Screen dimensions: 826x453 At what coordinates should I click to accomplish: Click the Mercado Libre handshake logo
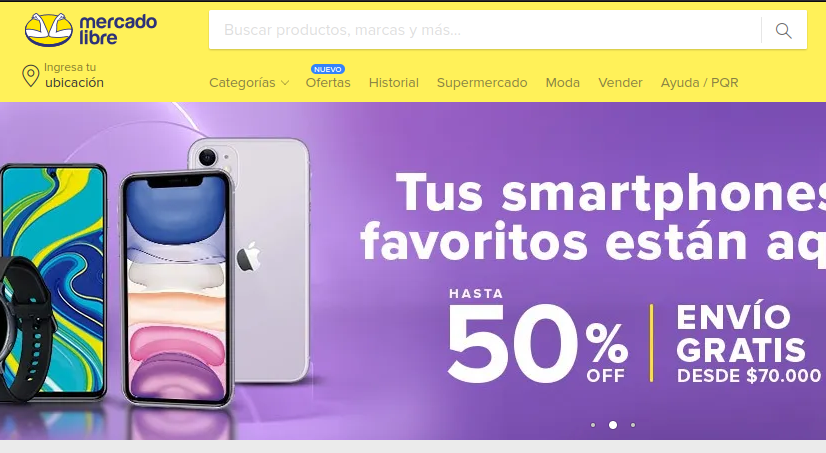49,30
